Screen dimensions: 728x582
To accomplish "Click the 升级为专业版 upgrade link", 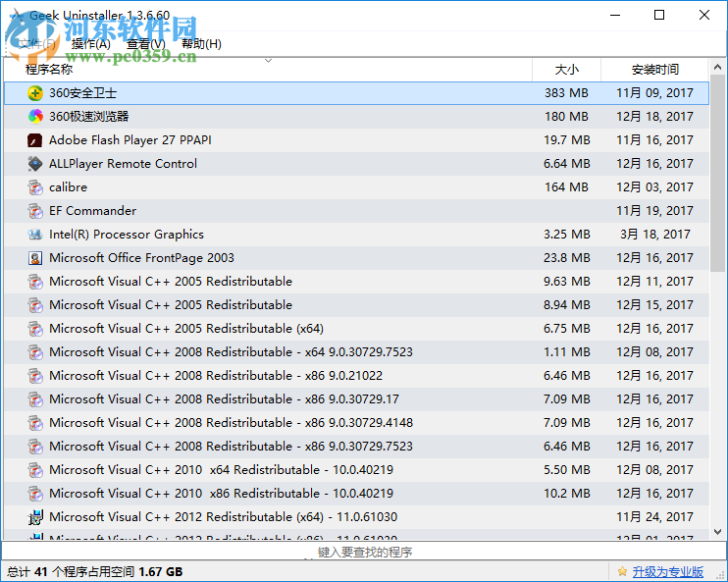I will [x=667, y=572].
